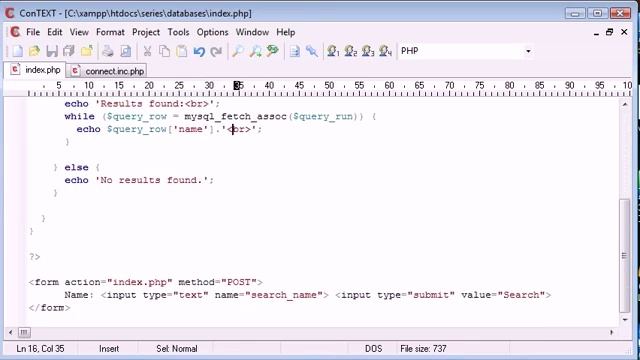Click the mysql_fetch_assoc function name
640x360 pixels.
[235, 117]
